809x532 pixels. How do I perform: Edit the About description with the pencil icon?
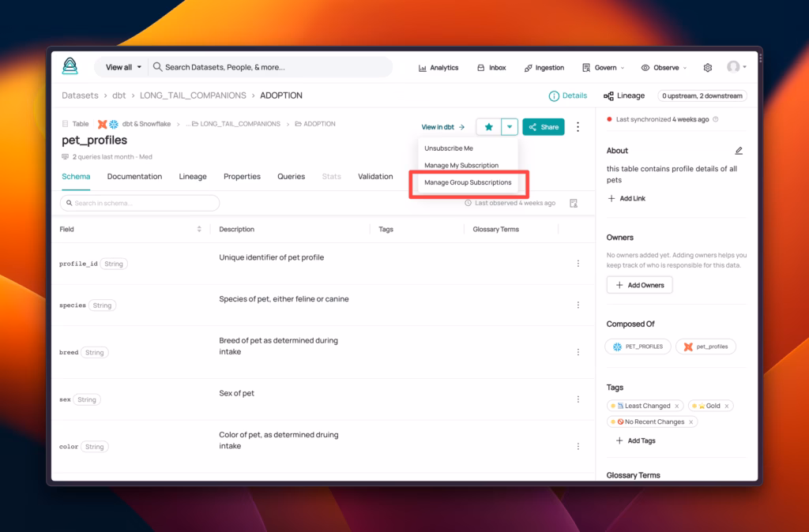pyautogui.click(x=739, y=150)
